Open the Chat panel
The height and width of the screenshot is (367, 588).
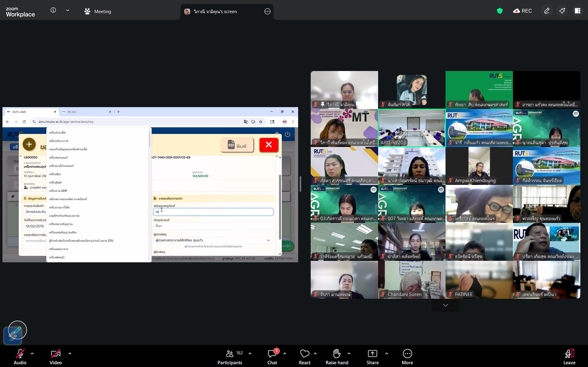tap(272, 354)
